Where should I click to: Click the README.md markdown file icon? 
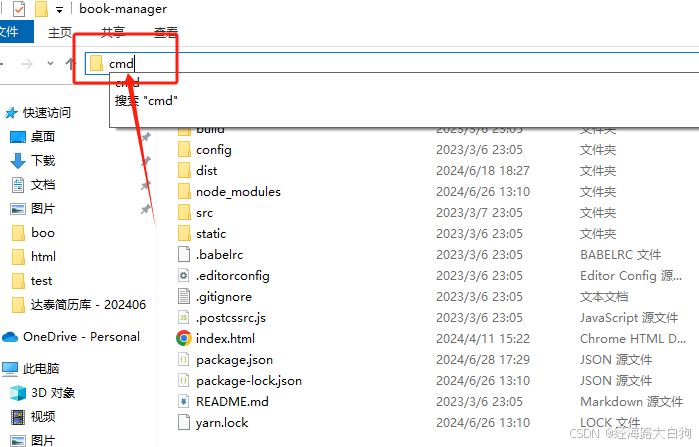(x=184, y=402)
